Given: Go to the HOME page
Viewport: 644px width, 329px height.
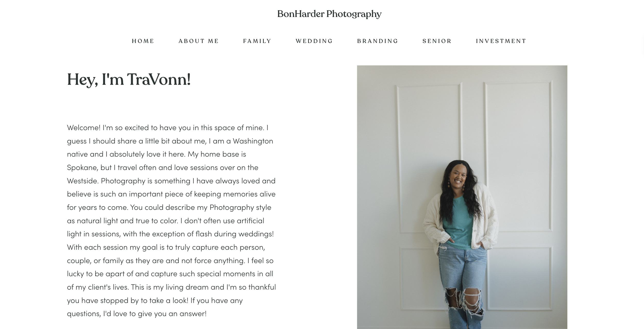Looking at the screenshot, I should (143, 41).
